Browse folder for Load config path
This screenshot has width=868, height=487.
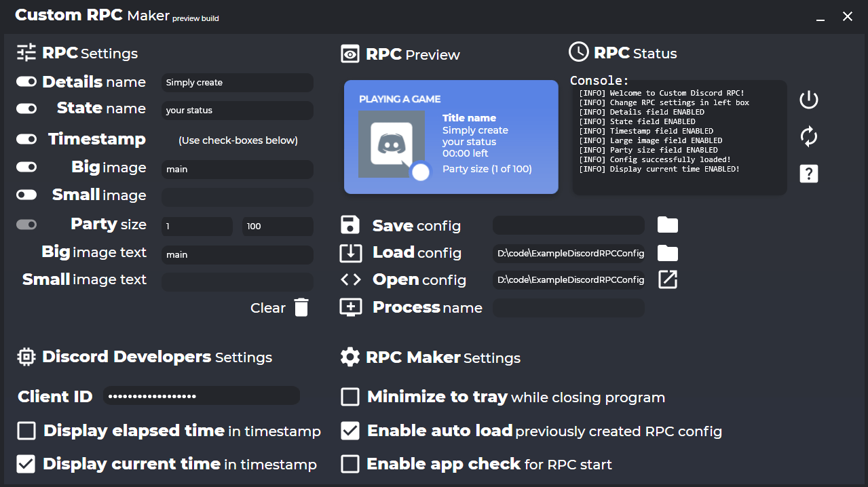click(x=668, y=253)
